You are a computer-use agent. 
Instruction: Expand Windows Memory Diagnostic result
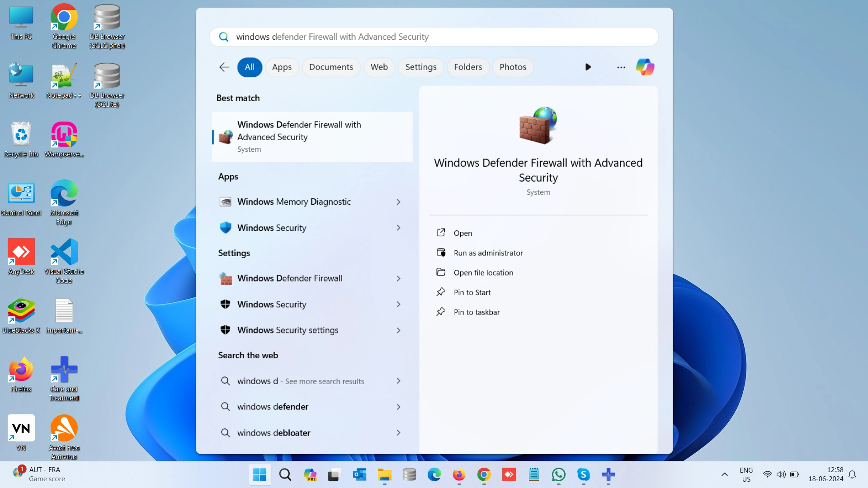[x=398, y=202]
